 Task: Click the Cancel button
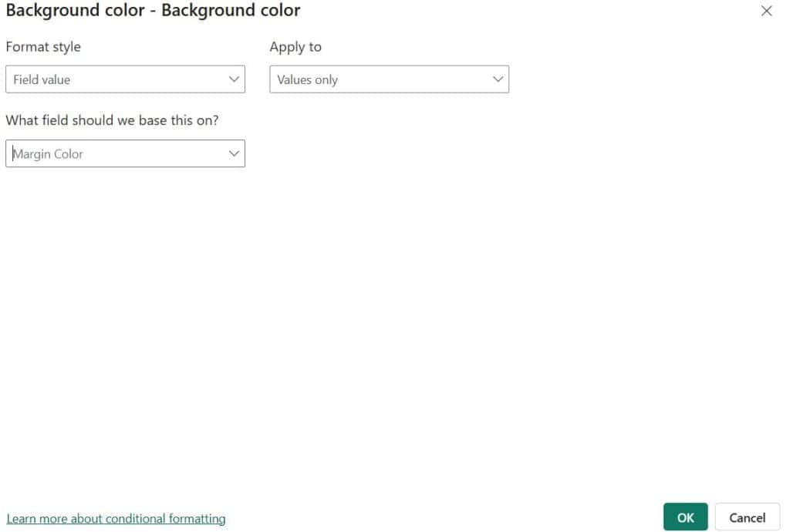pyautogui.click(x=747, y=517)
